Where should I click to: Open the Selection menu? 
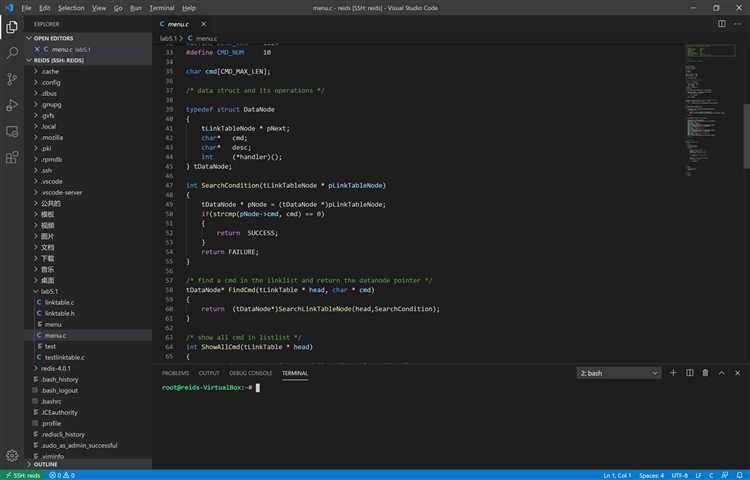coord(71,8)
